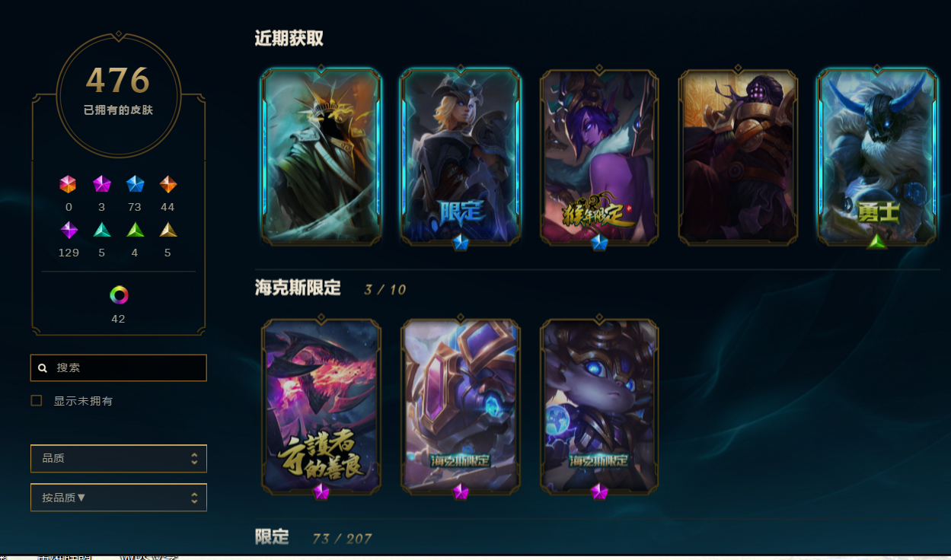Click the purple gem icon showing 129
The image size is (951, 560).
[69, 230]
